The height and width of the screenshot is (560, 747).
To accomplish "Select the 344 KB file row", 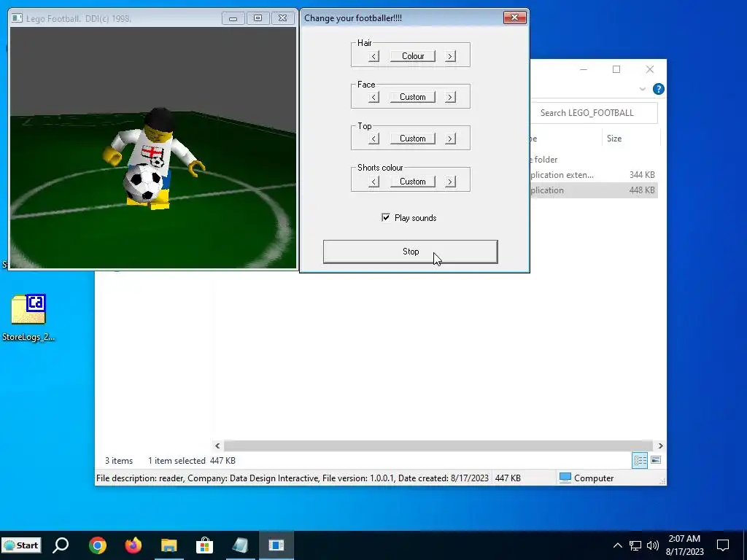I will click(x=594, y=175).
